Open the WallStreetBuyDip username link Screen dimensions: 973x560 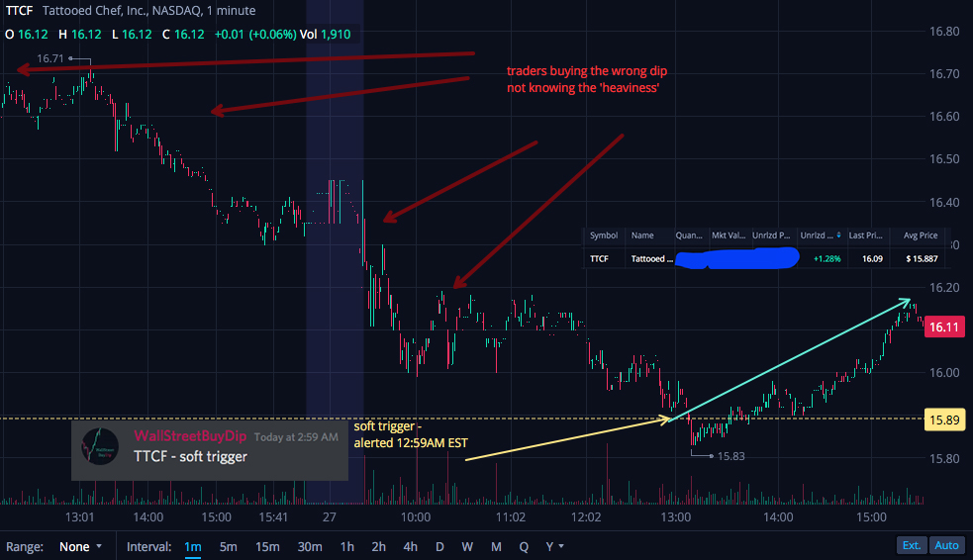190,436
